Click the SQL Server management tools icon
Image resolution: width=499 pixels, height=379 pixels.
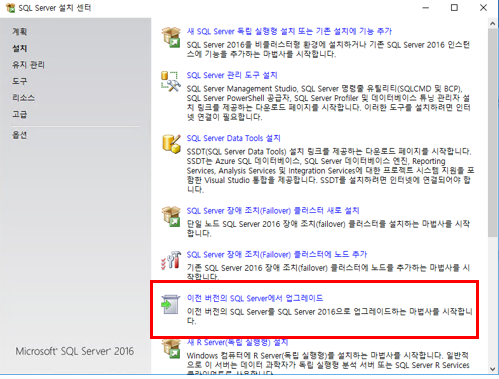click(x=171, y=81)
